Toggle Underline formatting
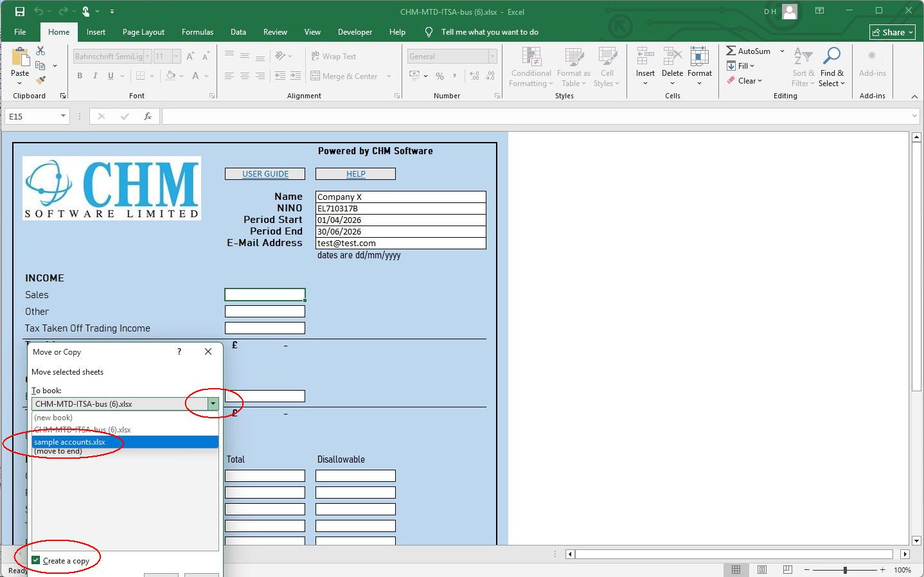 (111, 76)
